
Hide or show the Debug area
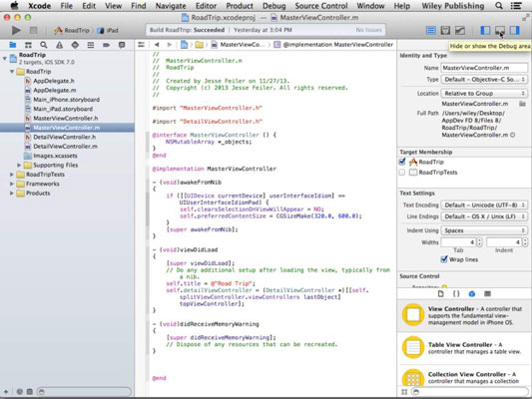click(500, 31)
